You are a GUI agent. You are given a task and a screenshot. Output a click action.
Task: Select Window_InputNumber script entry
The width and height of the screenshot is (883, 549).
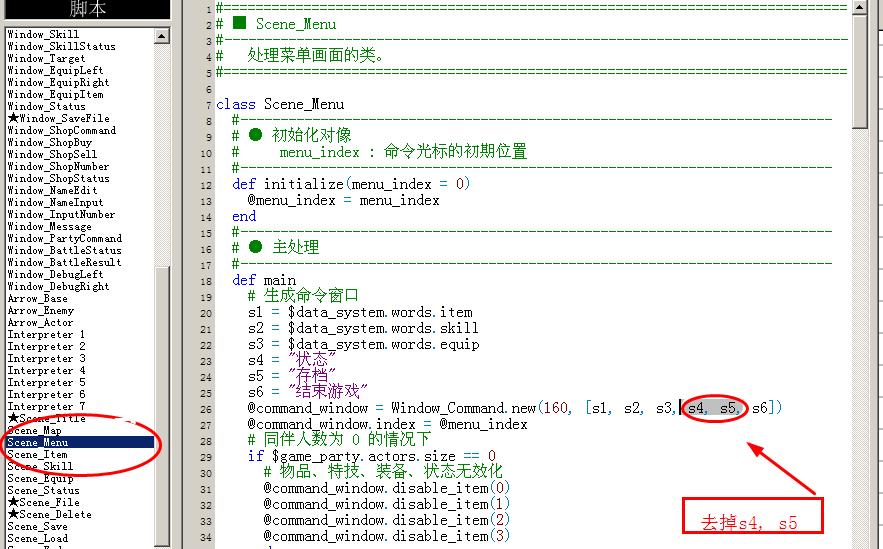tap(61, 215)
